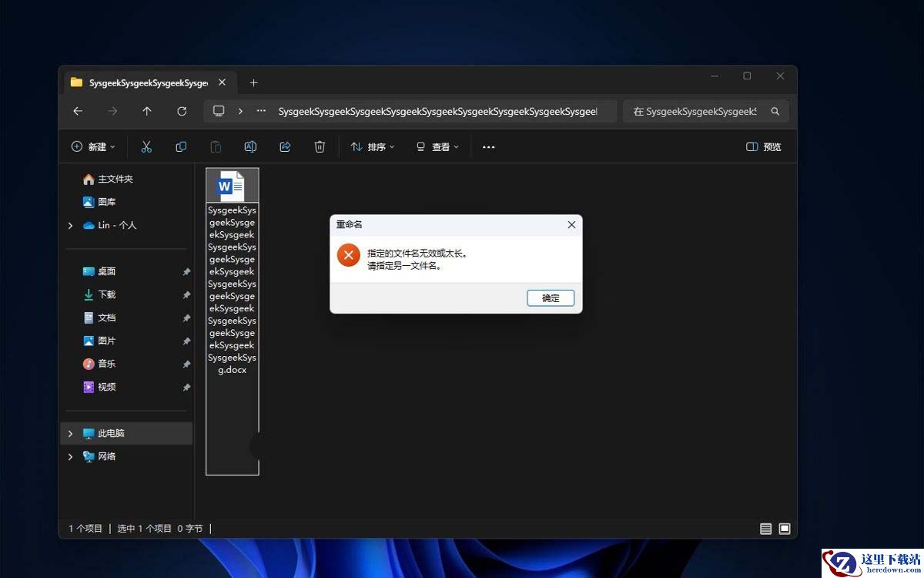Viewport: 924px width, 578px height.
Task: Click the pin icon beside 文档
Action: point(186,318)
